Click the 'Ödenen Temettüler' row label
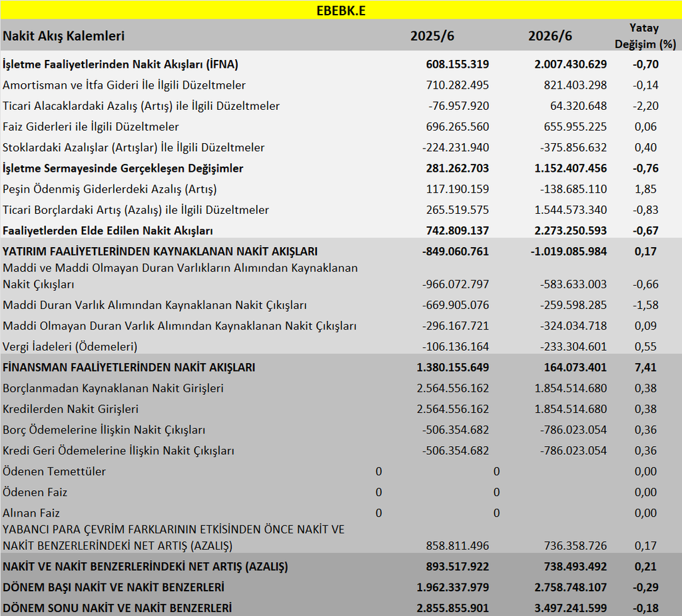Image resolution: width=682 pixels, height=616 pixels. tap(54, 471)
